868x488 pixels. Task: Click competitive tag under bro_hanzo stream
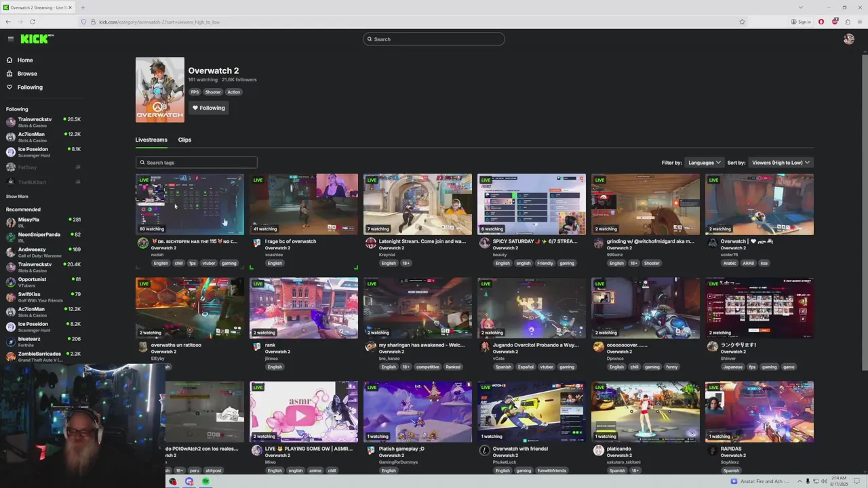pyautogui.click(x=428, y=367)
